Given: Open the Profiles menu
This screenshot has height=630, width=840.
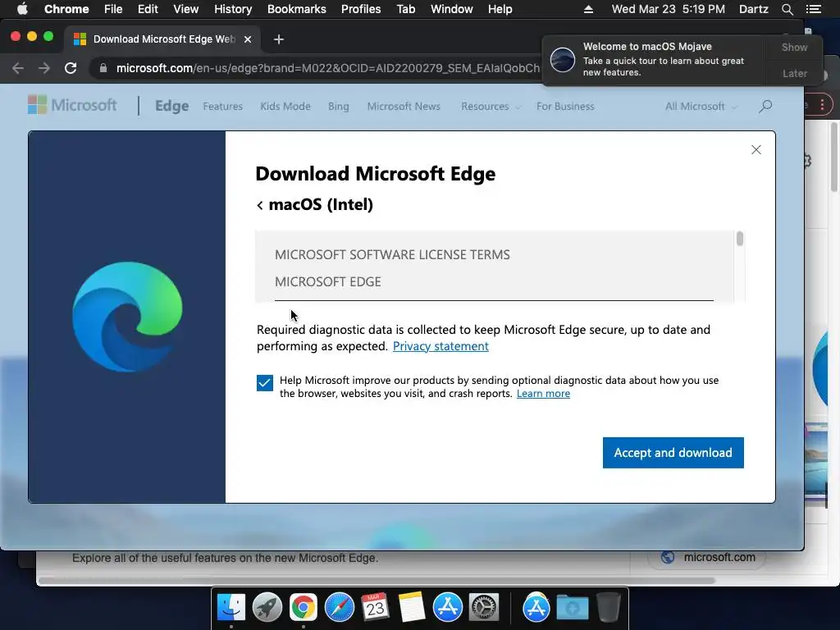Looking at the screenshot, I should 361,9.
